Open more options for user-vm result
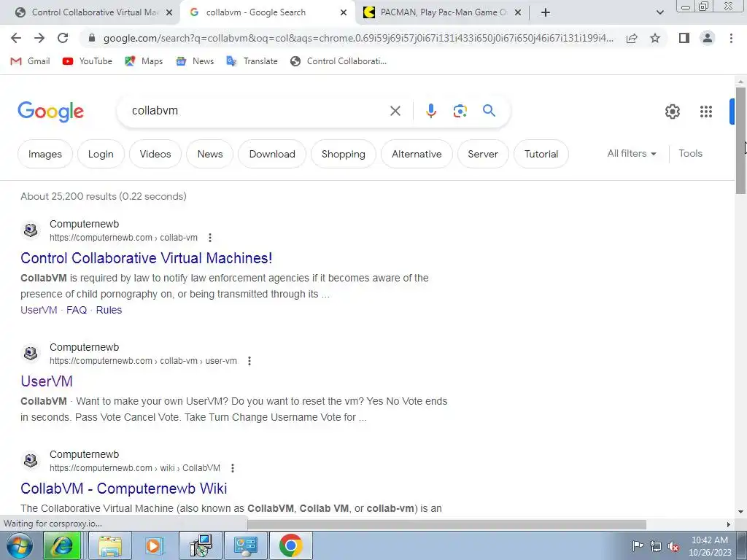Viewport: 747px width, 560px height. click(x=249, y=361)
